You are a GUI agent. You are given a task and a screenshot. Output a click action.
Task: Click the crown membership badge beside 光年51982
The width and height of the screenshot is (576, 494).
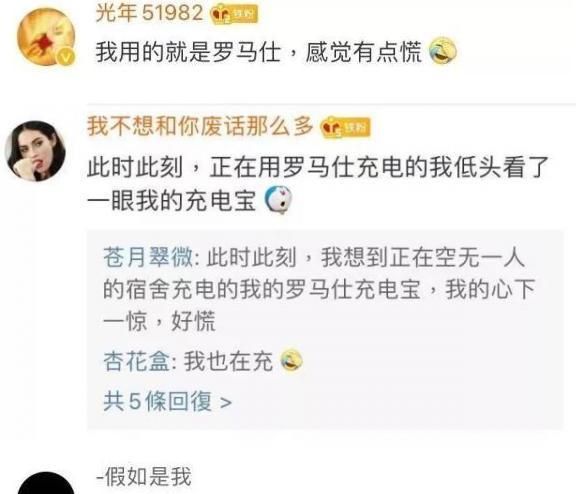pos(234,15)
